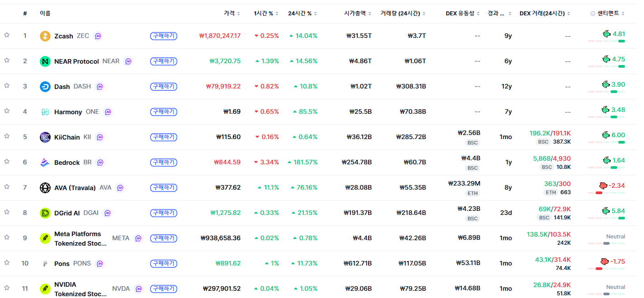Open the KiiChain coin logo
Screen dimensions: 644x298
coord(45,137)
